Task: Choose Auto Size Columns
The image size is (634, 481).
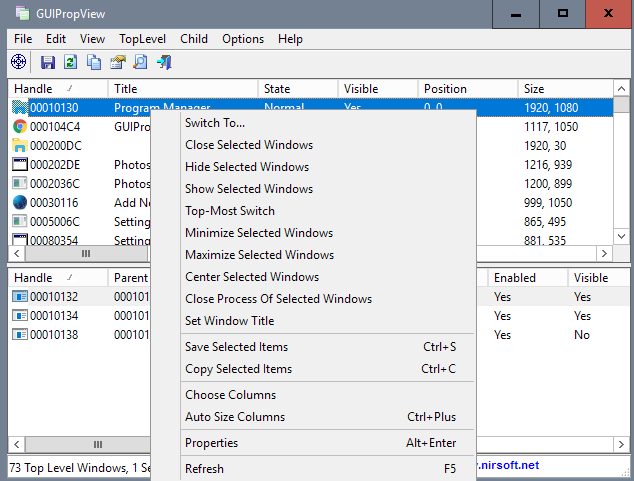Action: click(313, 417)
